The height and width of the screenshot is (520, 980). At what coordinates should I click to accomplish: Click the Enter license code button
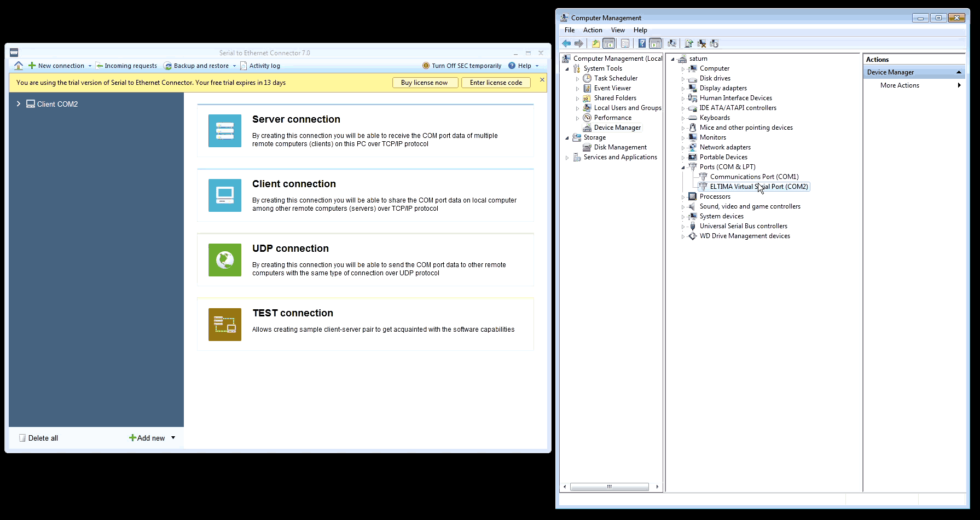496,83
